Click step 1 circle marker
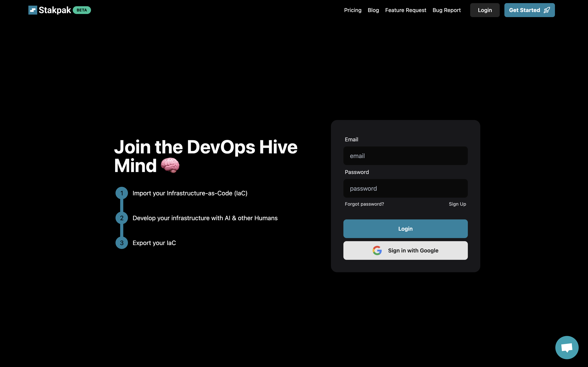Image resolution: width=588 pixels, height=367 pixels. point(122,193)
